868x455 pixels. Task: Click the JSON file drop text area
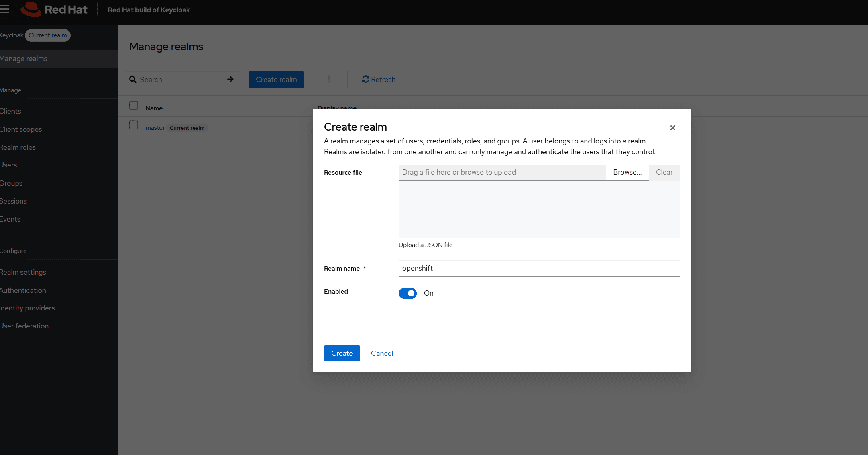click(x=539, y=210)
